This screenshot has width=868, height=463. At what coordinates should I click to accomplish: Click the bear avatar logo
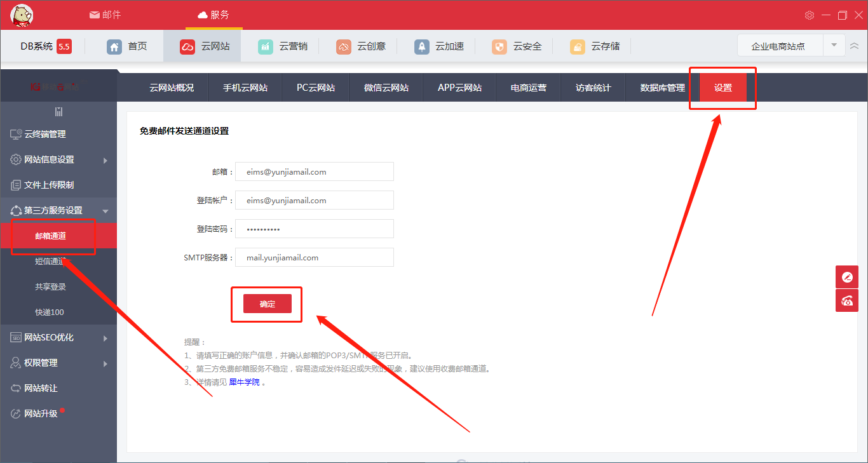pos(22,15)
